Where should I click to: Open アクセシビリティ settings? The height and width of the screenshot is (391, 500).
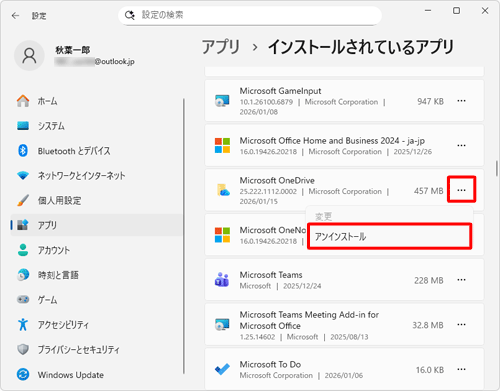[x=97, y=325]
